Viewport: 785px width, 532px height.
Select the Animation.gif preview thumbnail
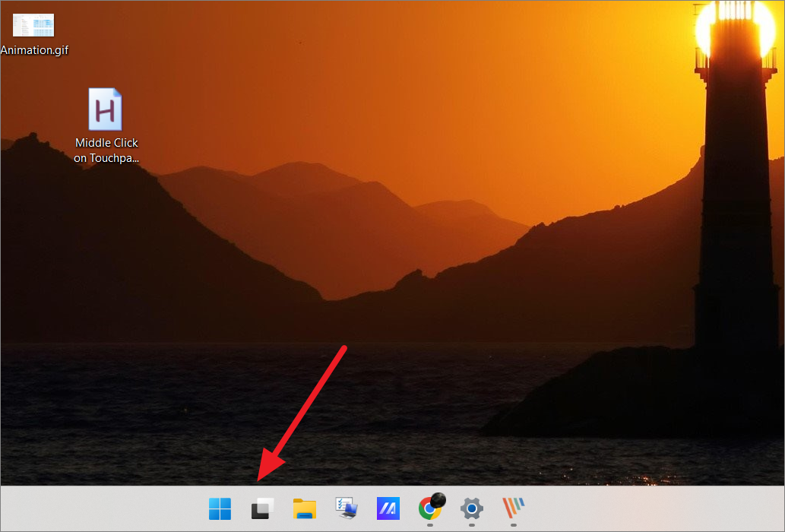tap(33, 24)
